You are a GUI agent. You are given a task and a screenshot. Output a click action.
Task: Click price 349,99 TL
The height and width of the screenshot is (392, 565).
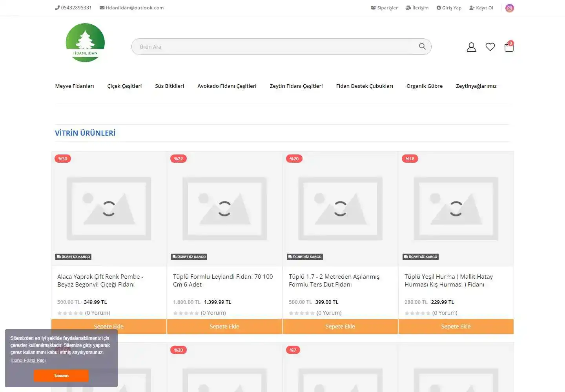click(95, 302)
